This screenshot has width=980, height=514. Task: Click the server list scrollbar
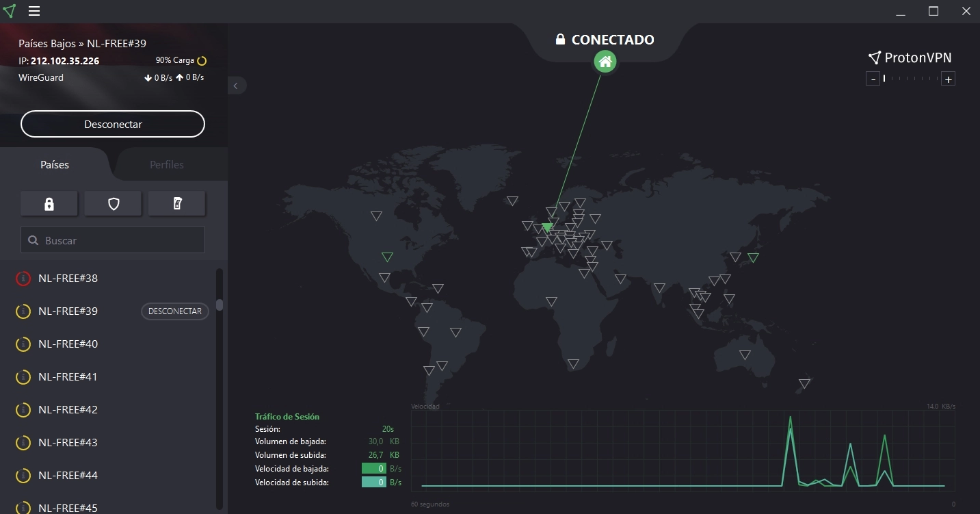[x=220, y=305]
